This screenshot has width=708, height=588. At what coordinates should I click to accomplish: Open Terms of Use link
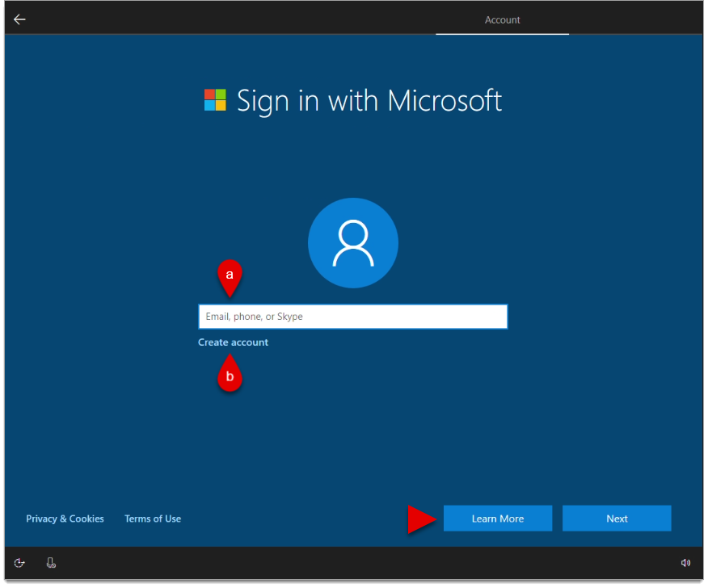pyautogui.click(x=153, y=519)
